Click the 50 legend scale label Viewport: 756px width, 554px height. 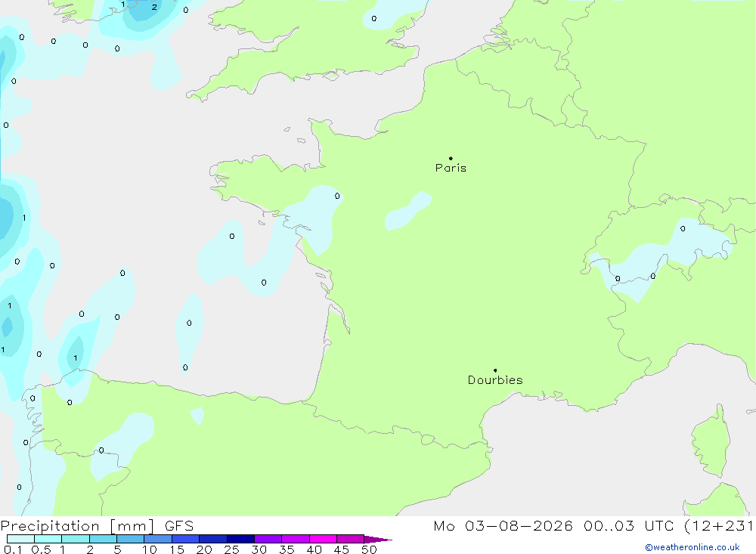tap(370, 549)
